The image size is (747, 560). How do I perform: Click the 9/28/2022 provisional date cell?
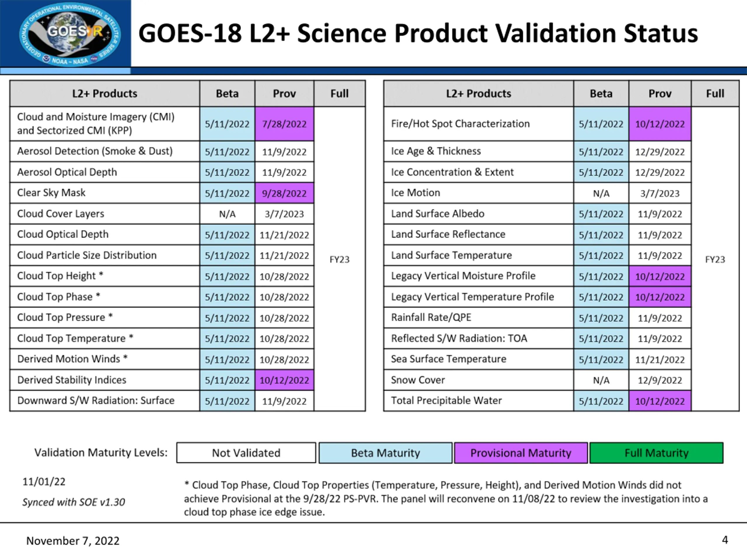284,193
